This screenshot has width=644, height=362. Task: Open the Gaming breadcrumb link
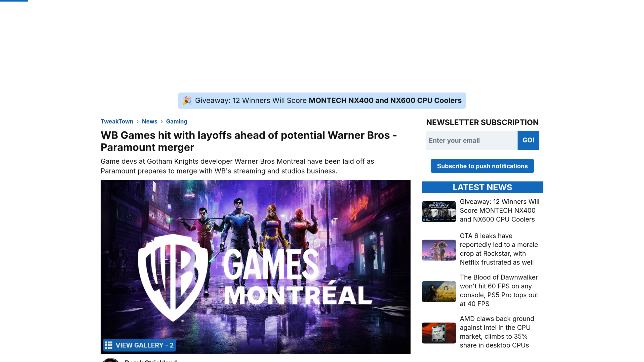pyautogui.click(x=177, y=121)
